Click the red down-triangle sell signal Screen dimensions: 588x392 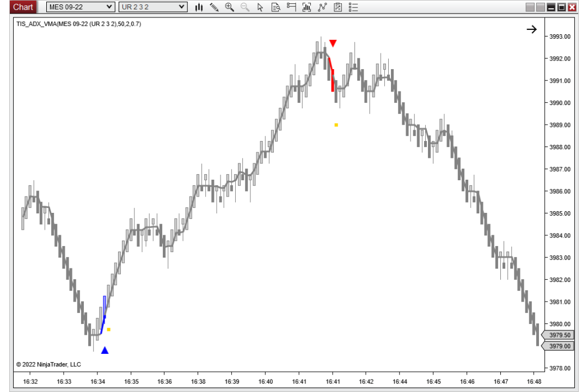tap(333, 44)
